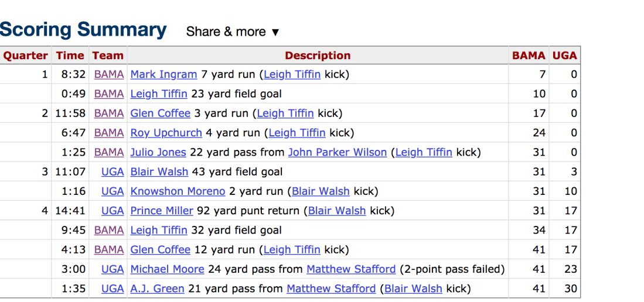Click Matthew Stafford in the 3:00 row
Viewport: 644px width, 302px height.
coord(351,269)
